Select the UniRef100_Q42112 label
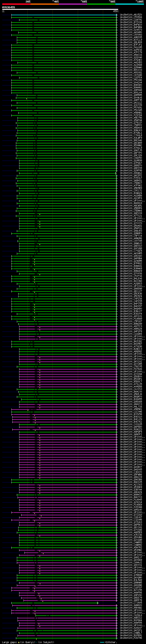Viewport: 146px width, 644px height. [x=131, y=103]
